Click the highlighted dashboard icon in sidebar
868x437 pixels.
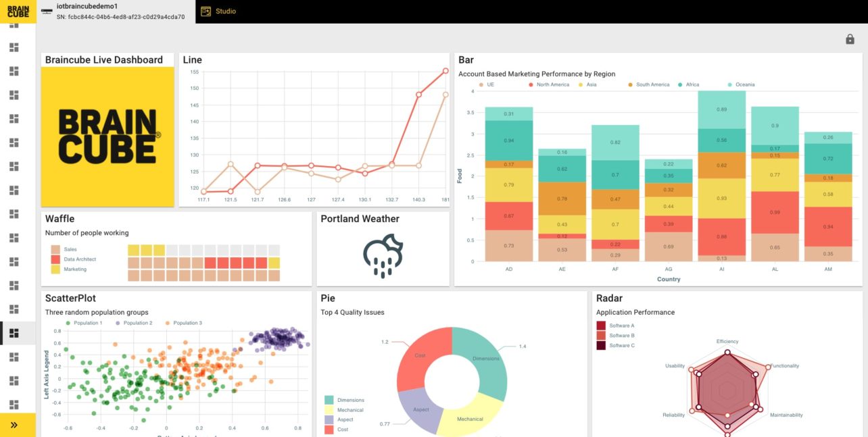(x=14, y=333)
